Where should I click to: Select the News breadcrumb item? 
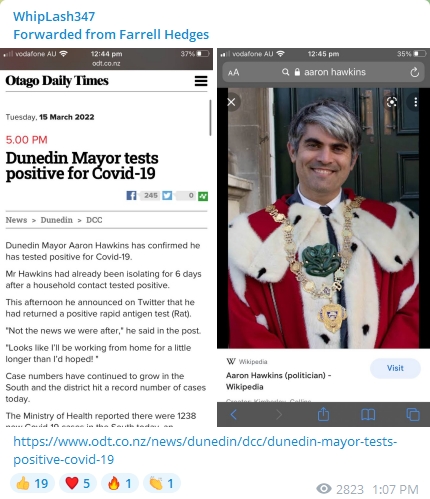16,220
